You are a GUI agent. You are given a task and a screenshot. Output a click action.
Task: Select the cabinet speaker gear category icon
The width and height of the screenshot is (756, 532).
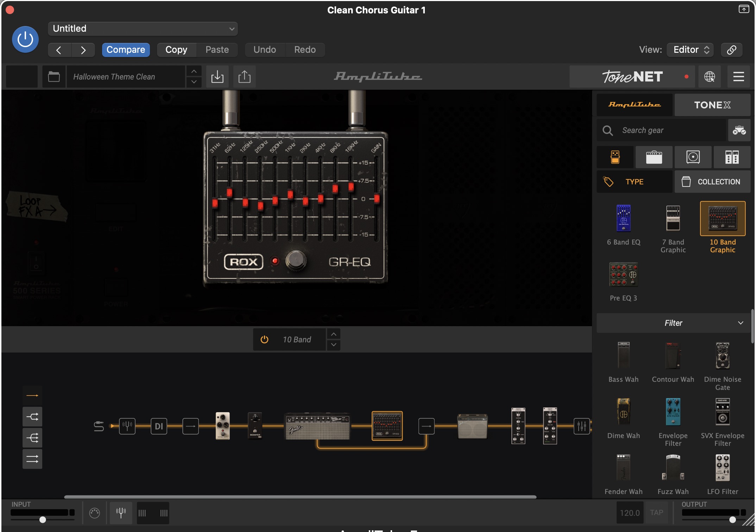tap(693, 157)
